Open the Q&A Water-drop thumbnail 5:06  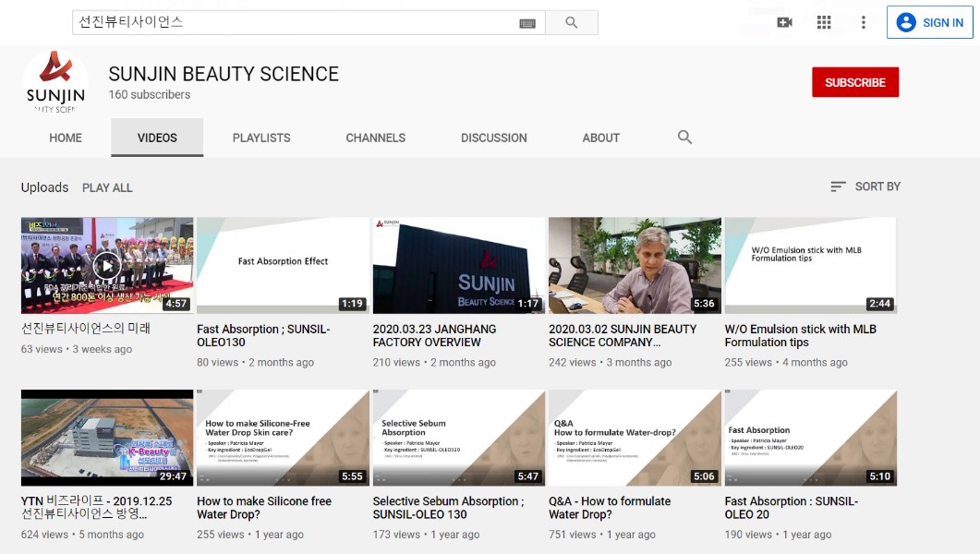(635, 438)
